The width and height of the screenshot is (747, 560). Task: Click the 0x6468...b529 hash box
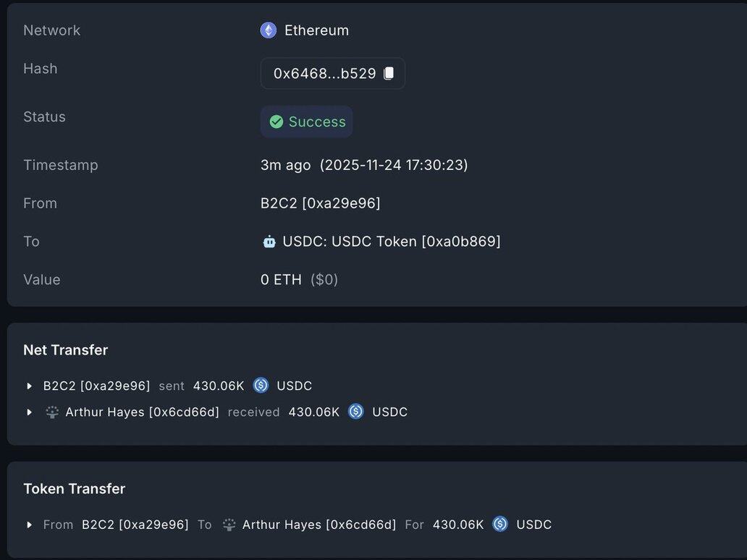pos(324,73)
